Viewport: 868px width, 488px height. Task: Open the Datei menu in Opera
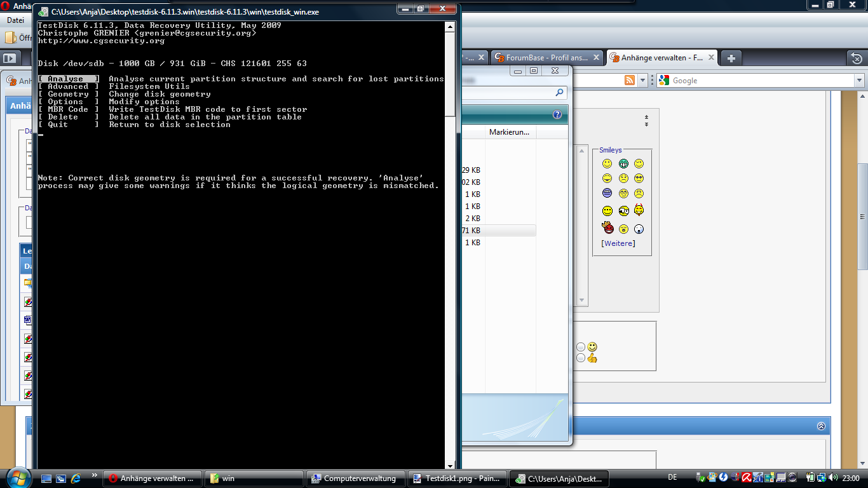tap(15, 20)
